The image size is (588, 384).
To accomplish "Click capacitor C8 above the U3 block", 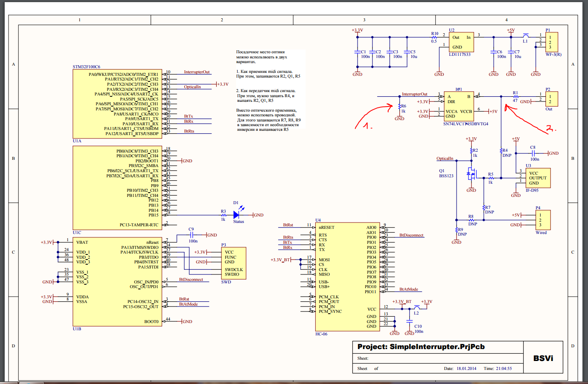I will click(533, 153).
